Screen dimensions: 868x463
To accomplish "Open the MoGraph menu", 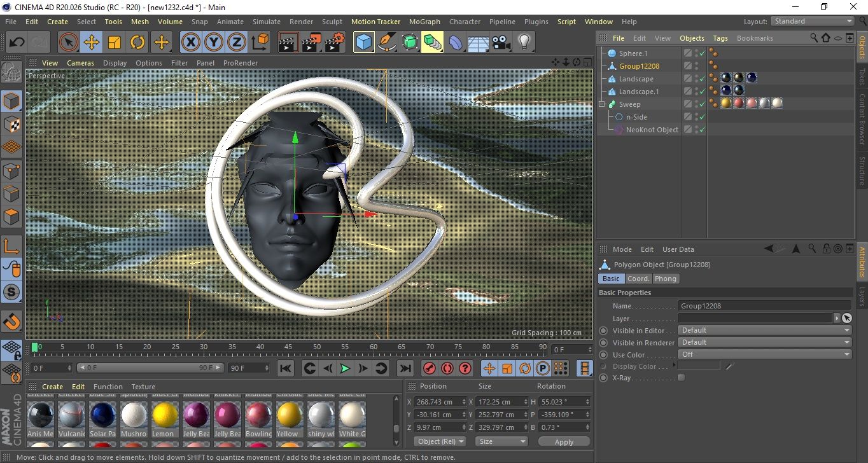I will (424, 22).
